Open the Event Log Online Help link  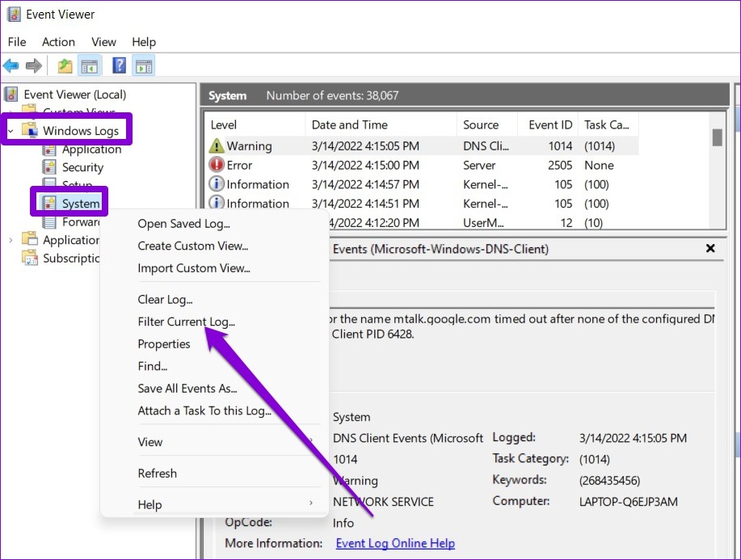[395, 543]
